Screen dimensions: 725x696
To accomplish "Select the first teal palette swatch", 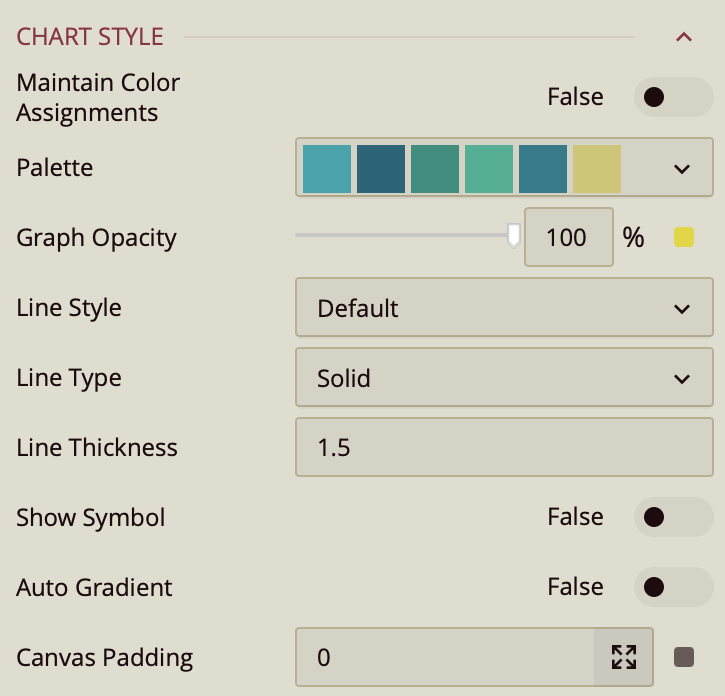I will click(x=327, y=168).
